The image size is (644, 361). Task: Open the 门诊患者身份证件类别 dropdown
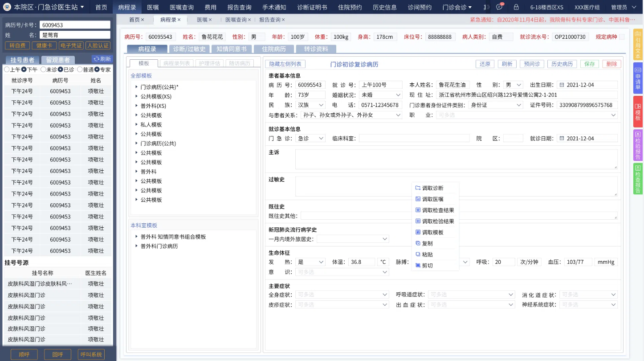495,105
